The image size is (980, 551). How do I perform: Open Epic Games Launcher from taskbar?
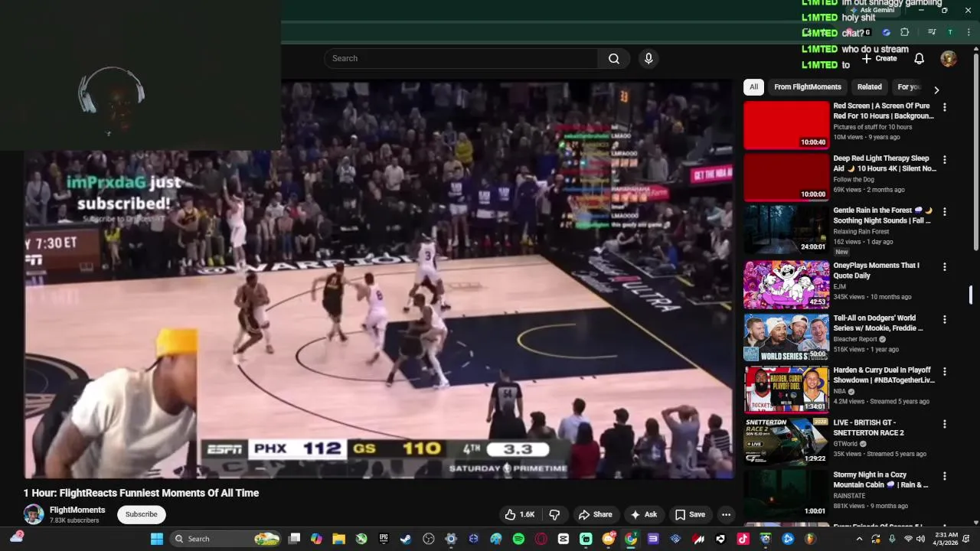coord(384,539)
